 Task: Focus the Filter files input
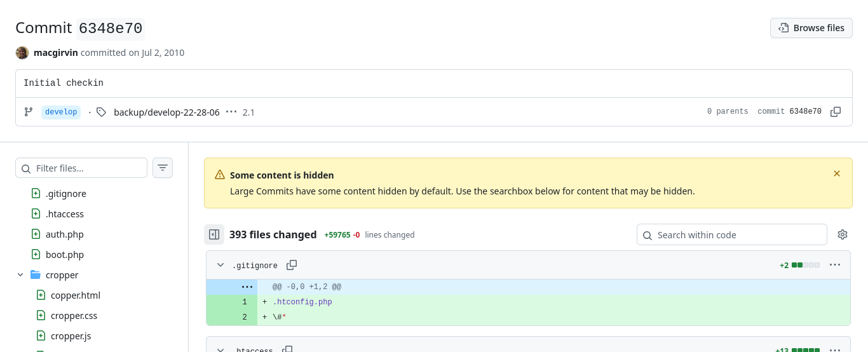(x=88, y=168)
